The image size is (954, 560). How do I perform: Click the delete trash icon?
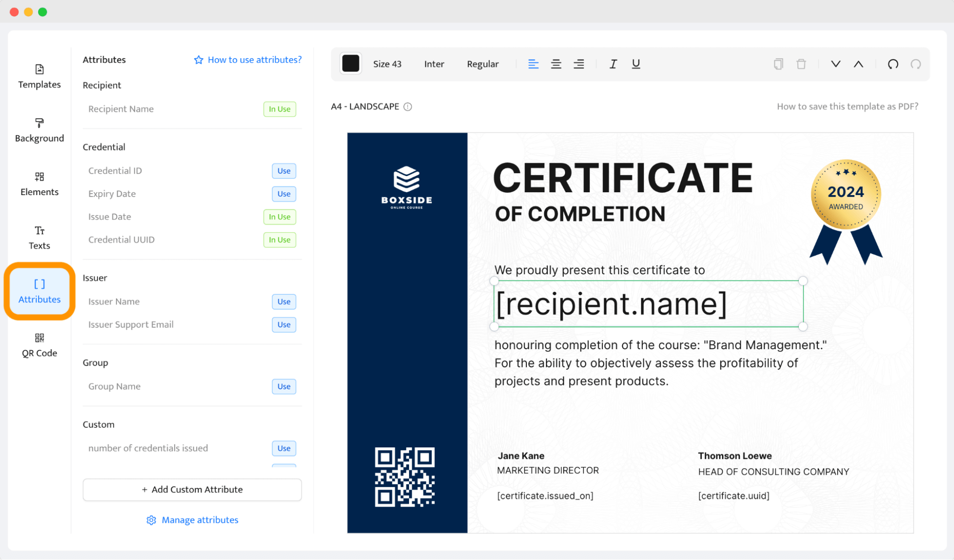point(801,64)
